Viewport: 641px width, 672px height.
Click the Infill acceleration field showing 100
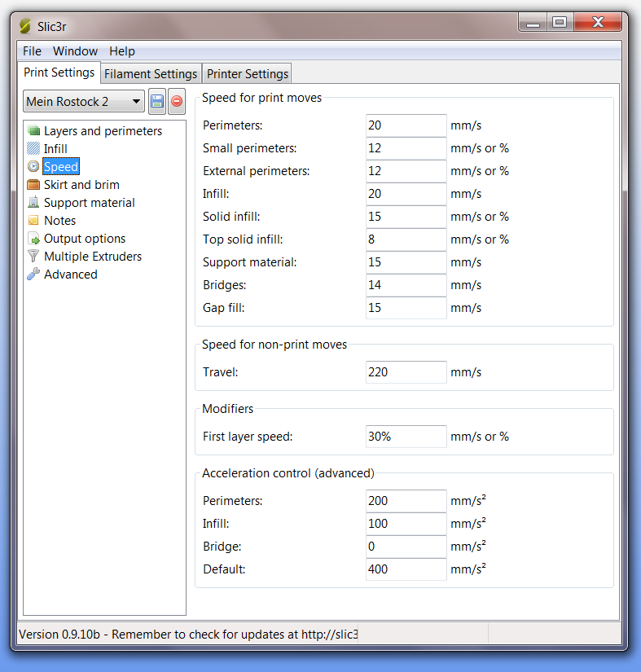coord(406,524)
